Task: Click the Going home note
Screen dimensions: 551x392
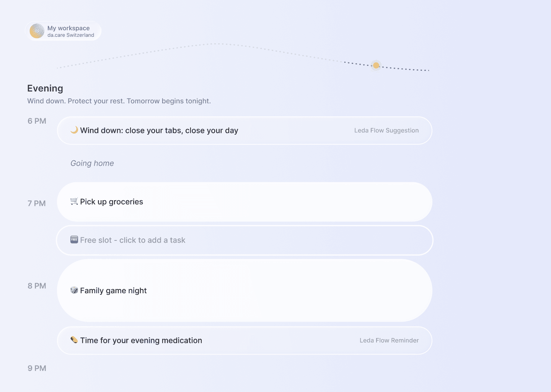Action: click(x=92, y=163)
